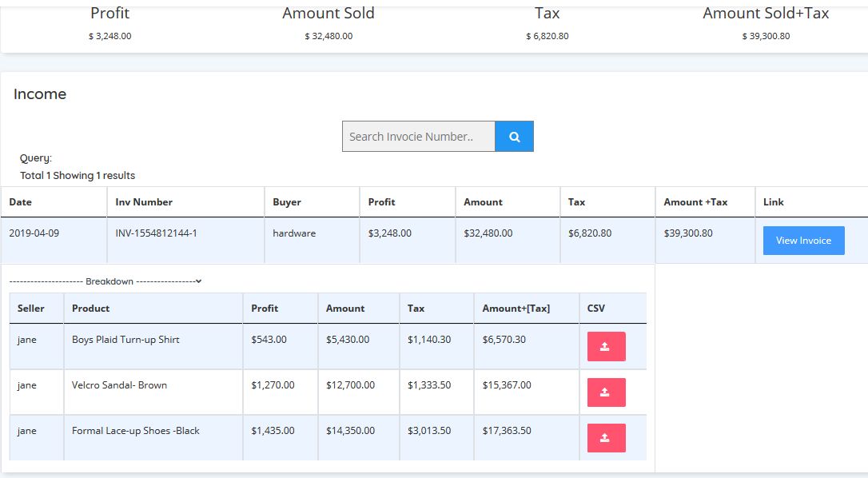Select the Velcro Sandal- Brown product name

[119, 385]
